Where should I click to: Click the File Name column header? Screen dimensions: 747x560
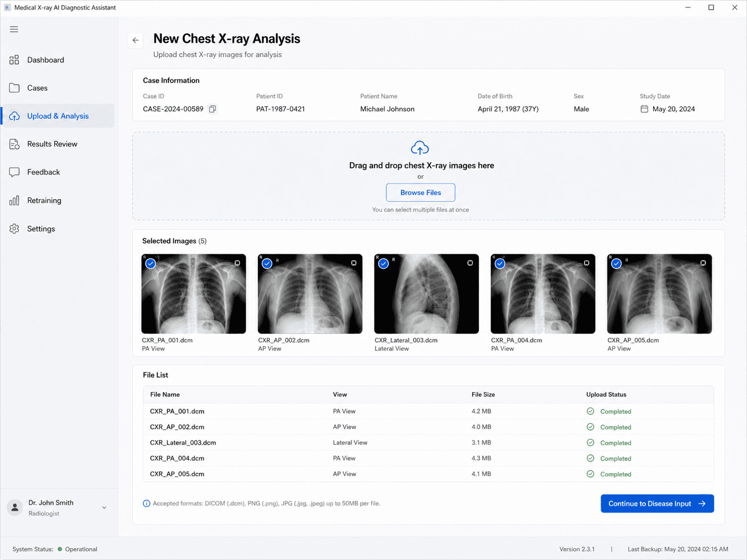[x=165, y=394]
